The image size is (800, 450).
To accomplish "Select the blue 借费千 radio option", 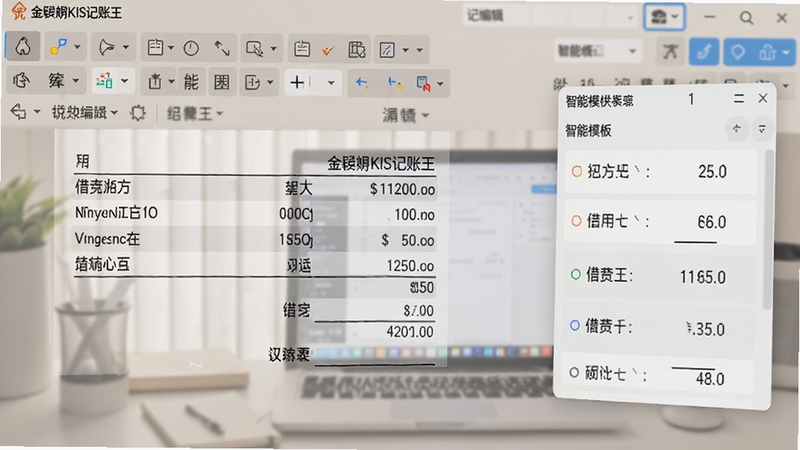I will pyautogui.click(x=574, y=325).
